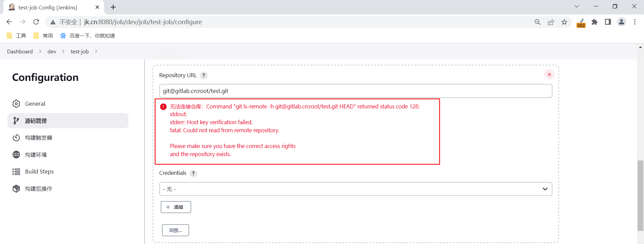Viewport: 644px width, 244px height.
Task: Expand menu after dev breadcrumb
Action: [63, 51]
